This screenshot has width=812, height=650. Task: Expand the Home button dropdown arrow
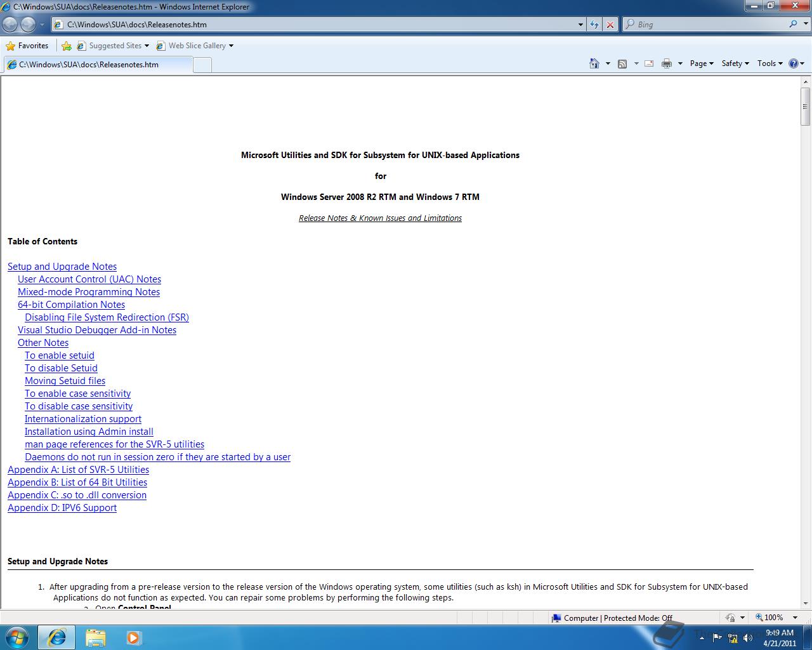608,63
